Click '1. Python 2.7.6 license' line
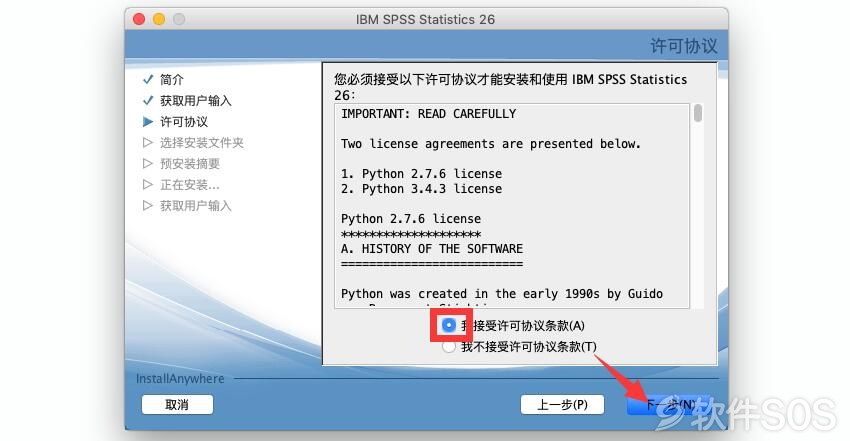 421,174
